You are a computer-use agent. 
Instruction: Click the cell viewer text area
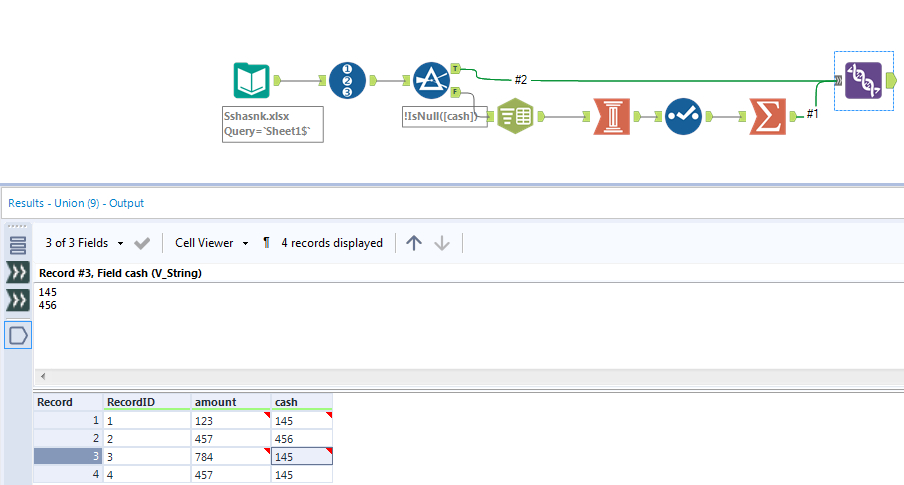point(469,326)
